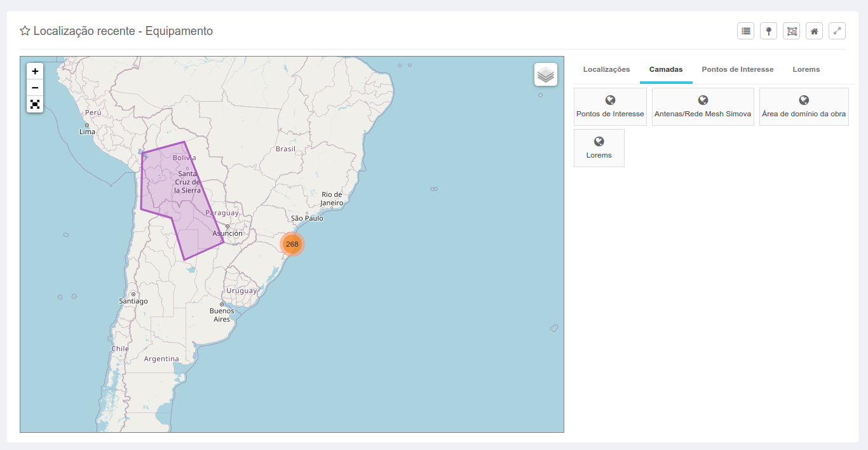Viewport: 868px width, 450px height.
Task: Click the area selection icon in the toolbar
Action: pos(791,30)
